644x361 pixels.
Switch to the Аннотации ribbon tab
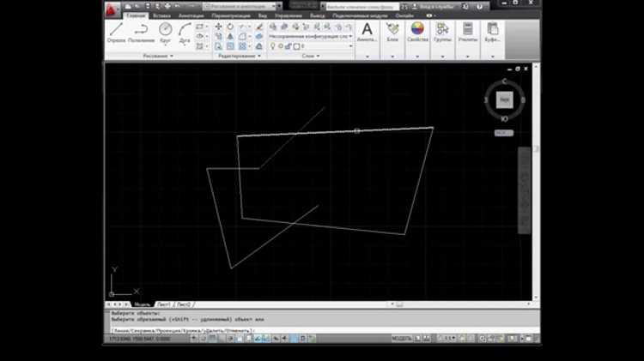pyautogui.click(x=191, y=15)
